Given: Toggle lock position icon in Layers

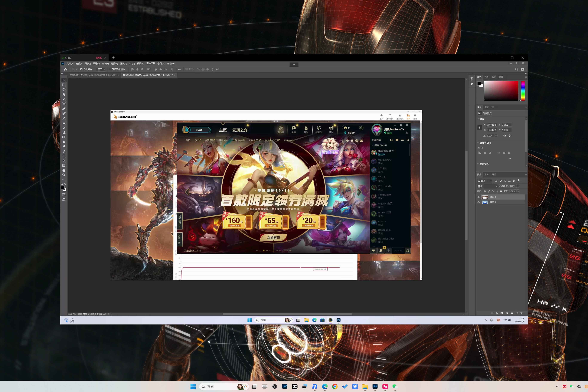Looking at the screenshot, I should pos(493,191).
